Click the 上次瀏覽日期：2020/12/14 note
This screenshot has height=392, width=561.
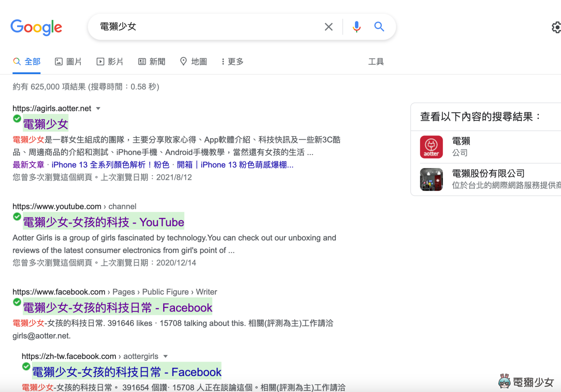[x=148, y=263]
